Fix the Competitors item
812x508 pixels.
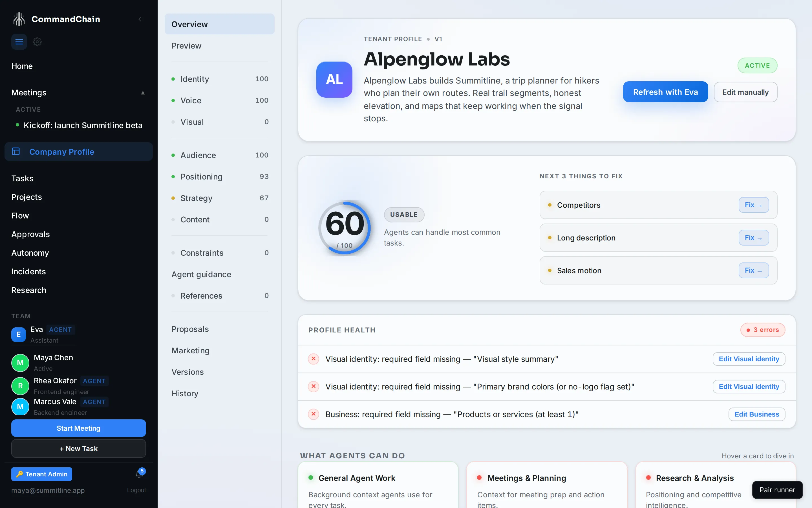coord(754,205)
